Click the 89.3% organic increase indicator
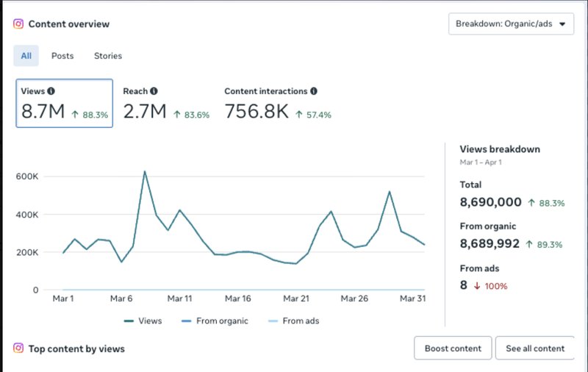Viewport: 588px width, 372px height. 544,245
